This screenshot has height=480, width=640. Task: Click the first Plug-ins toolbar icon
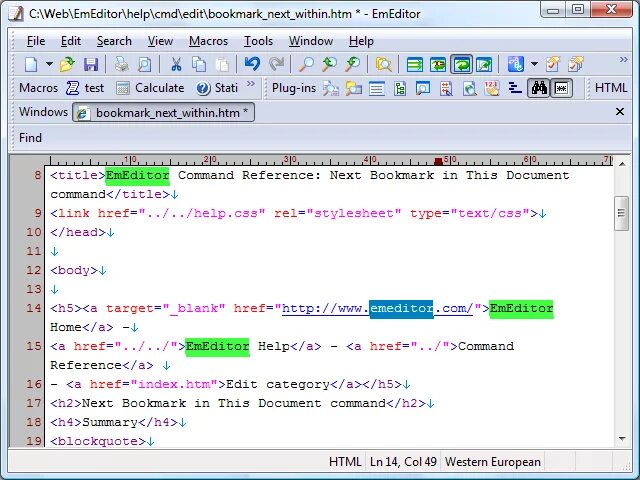pyautogui.click(x=331, y=88)
